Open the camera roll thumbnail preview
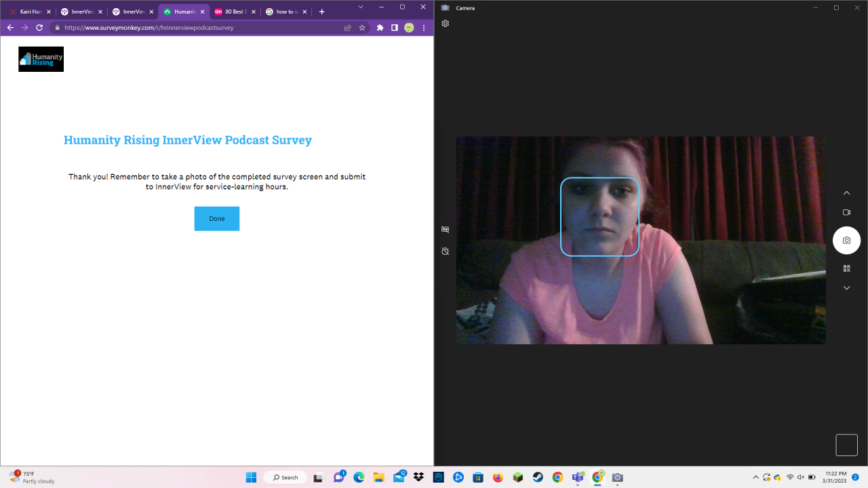 click(846, 445)
